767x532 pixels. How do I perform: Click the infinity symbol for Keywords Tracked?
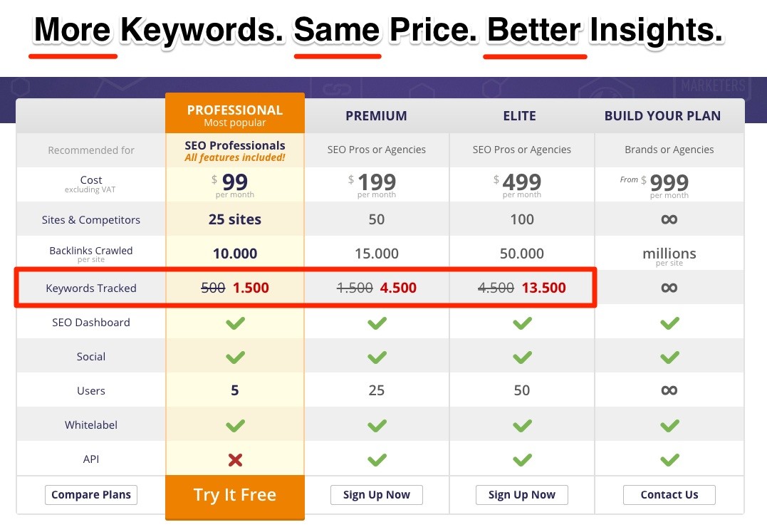[669, 288]
